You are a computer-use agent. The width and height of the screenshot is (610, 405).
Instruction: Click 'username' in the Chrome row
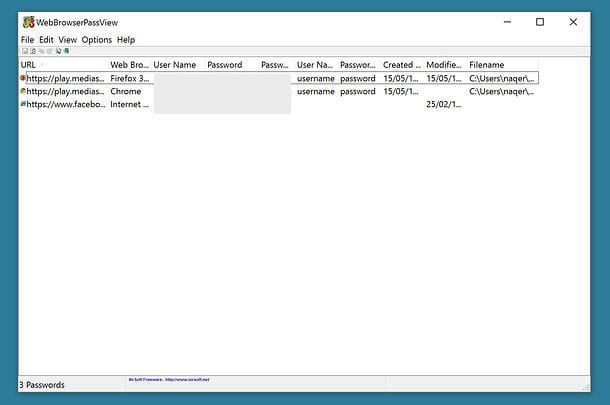coord(316,91)
